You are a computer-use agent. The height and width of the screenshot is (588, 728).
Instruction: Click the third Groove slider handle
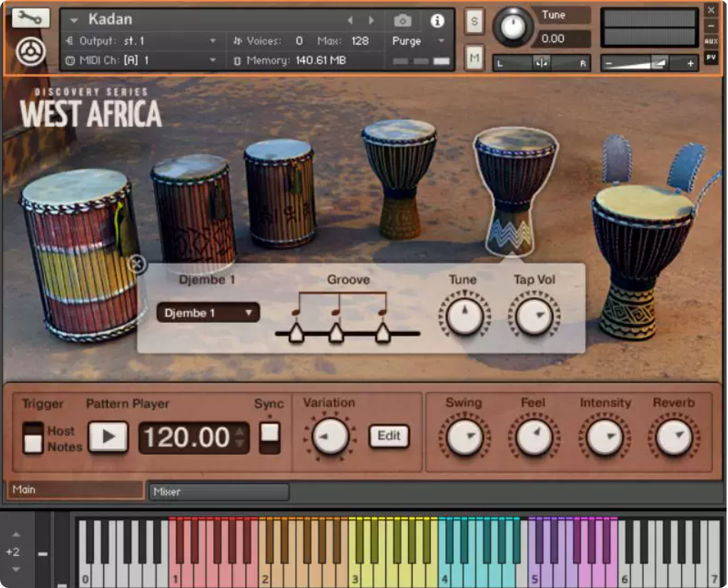click(x=383, y=333)
